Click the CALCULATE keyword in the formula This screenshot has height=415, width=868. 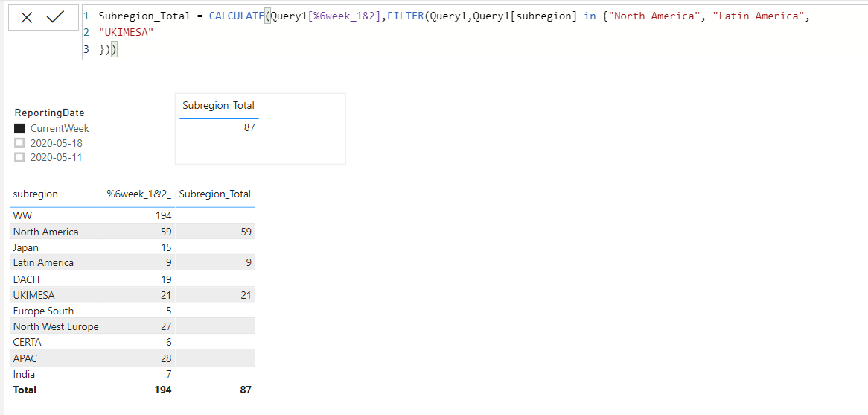click(x=237, y=16)
